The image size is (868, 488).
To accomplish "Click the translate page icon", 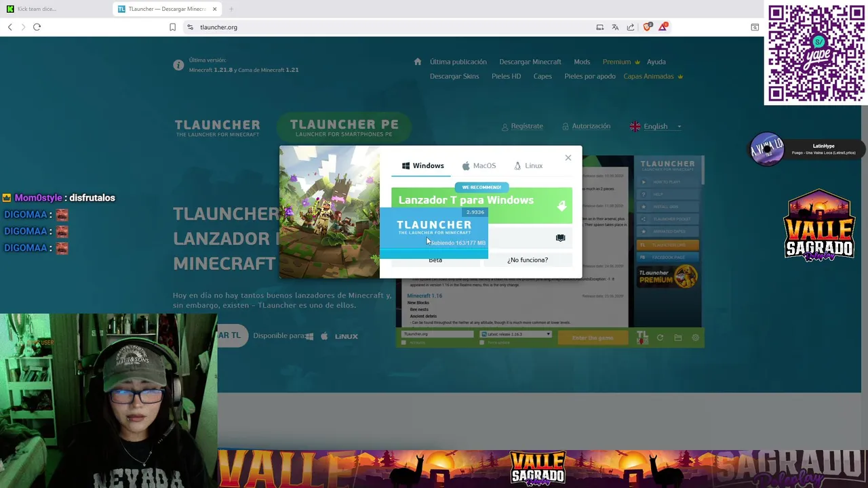I will [x=615, y=27].
